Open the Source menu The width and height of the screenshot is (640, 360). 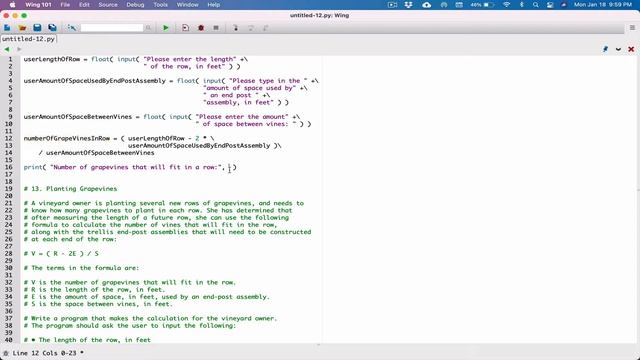tap(108, 5)
